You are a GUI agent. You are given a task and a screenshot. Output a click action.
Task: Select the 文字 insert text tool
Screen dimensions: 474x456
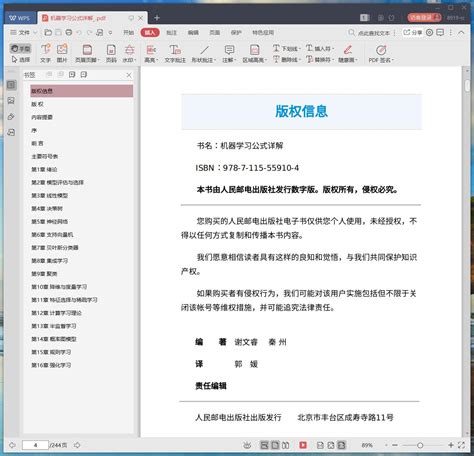(45, 53)
